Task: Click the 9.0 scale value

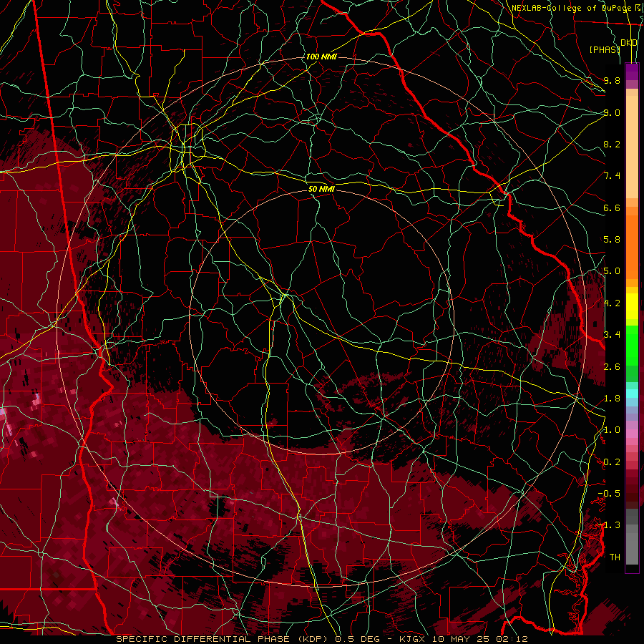Action: [612, 112]
